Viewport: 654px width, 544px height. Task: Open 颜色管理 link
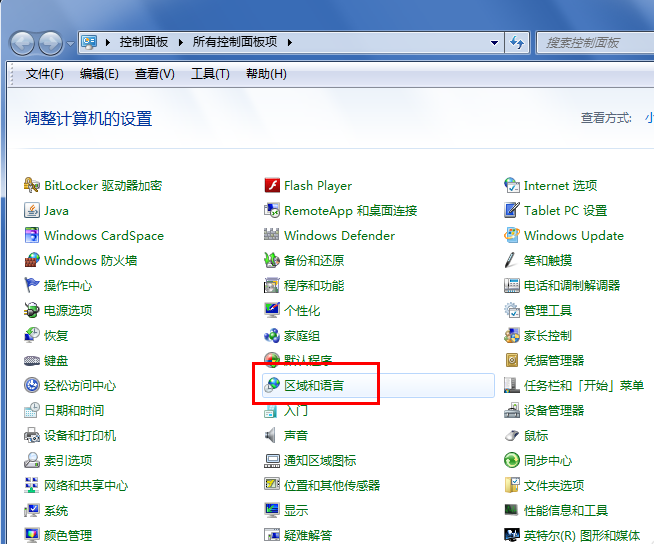(68, 536)
